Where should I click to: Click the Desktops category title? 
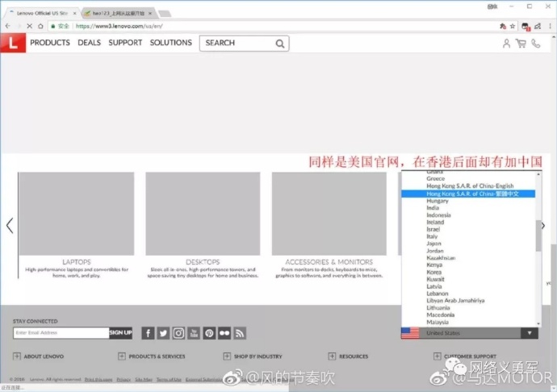click(203, 262)
